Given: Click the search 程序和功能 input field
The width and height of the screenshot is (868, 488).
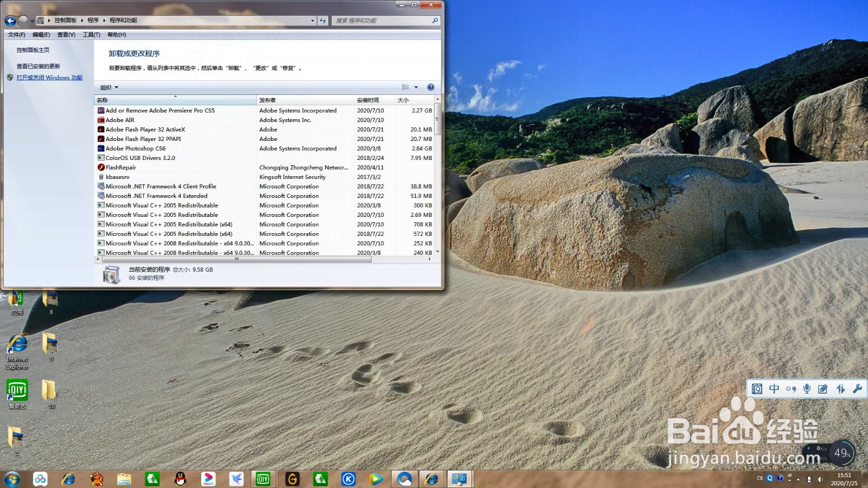Looking at the screenshot, I should [x=385, y=21].
